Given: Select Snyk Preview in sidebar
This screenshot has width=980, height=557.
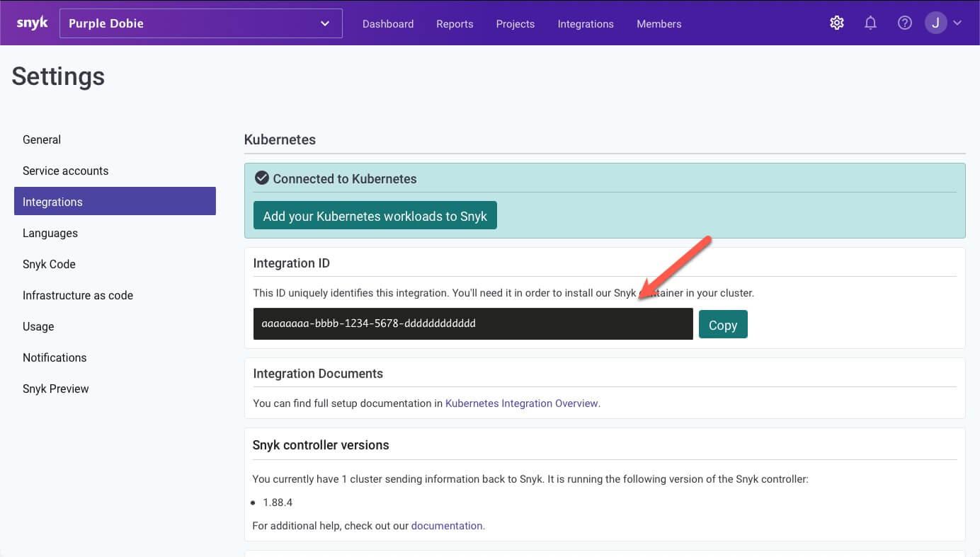Looking at the screenshot, I should (x=115, y=389).
